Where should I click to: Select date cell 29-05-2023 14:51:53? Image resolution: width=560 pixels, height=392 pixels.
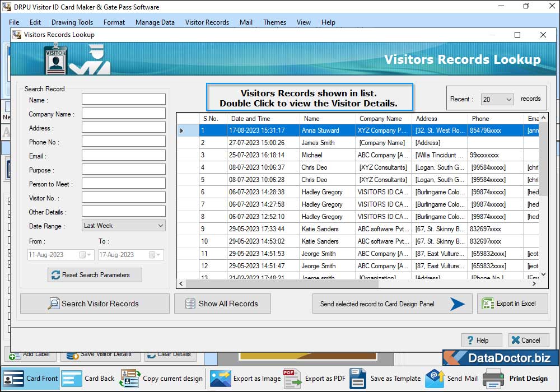tap(264, 254)
